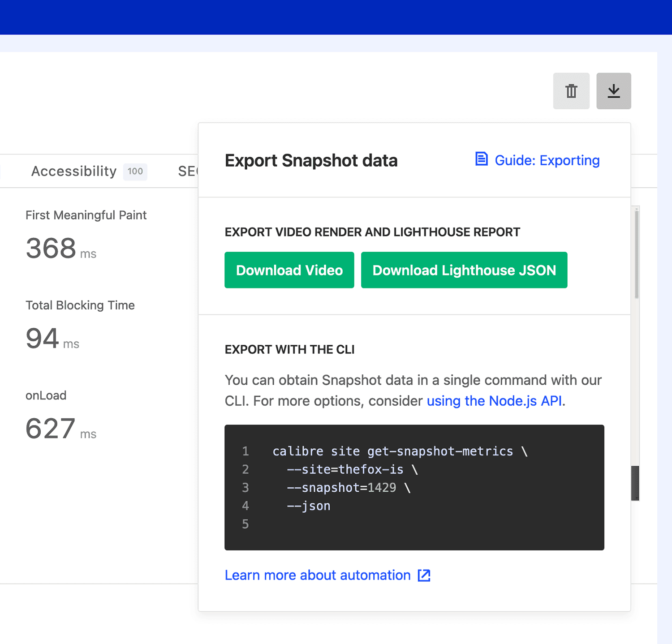Image resolution: width=672 pixels, height=644 pixels.
Task: Select the CLI command code block
Action: pyautogui.click(x=414, y=488)
